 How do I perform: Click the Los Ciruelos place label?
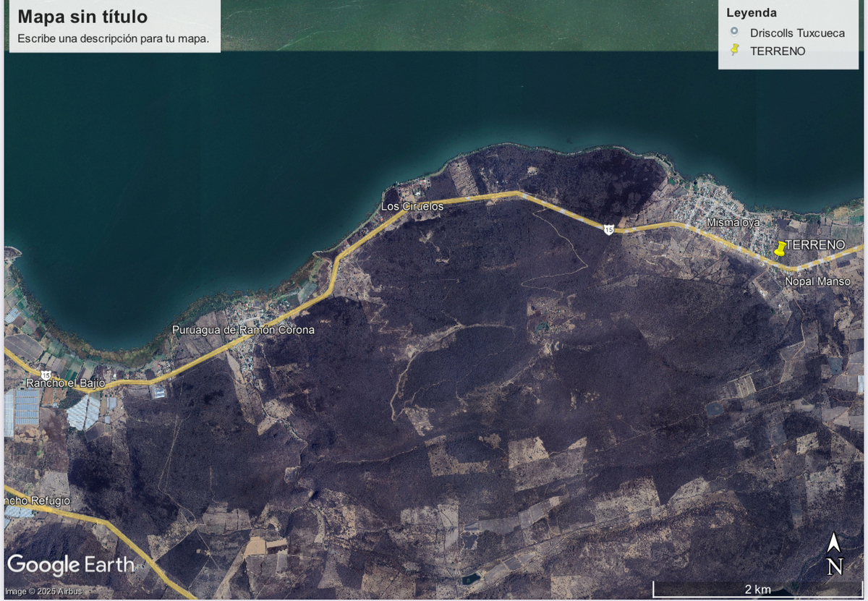tap(412, 207)
